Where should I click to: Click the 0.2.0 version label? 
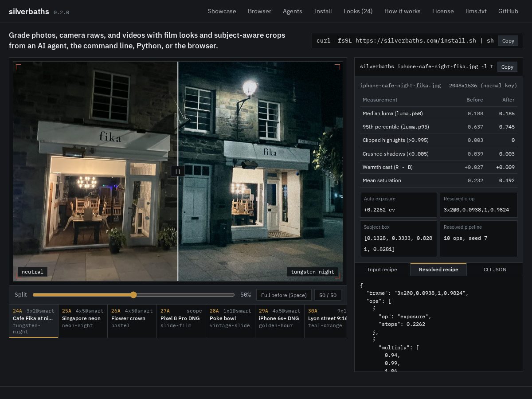61,12
